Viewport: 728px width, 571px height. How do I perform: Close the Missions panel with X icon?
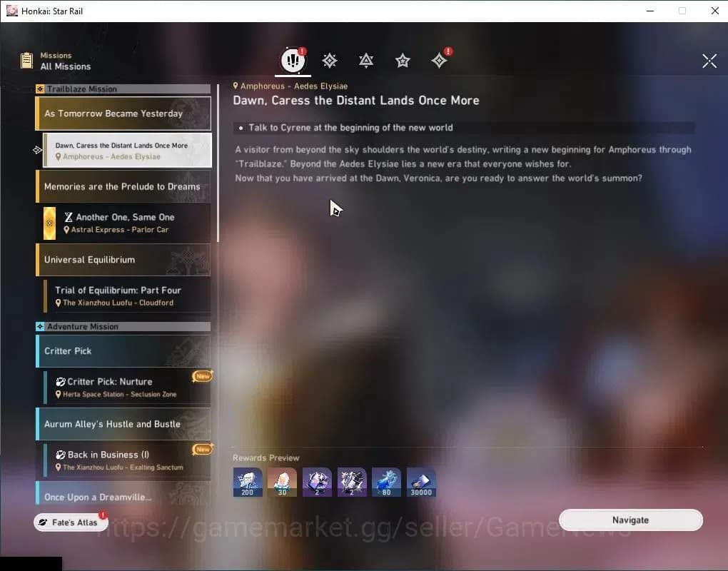709,61
